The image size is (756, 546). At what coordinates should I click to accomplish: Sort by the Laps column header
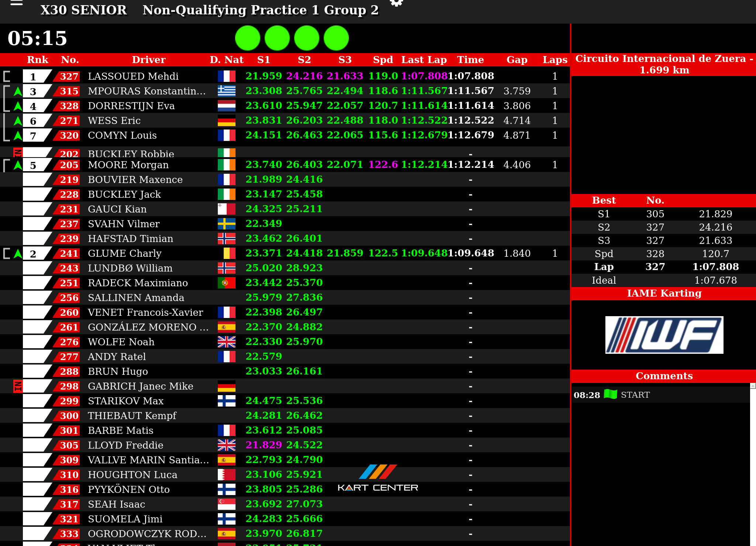pyautogui.click(x=555, y=60)
